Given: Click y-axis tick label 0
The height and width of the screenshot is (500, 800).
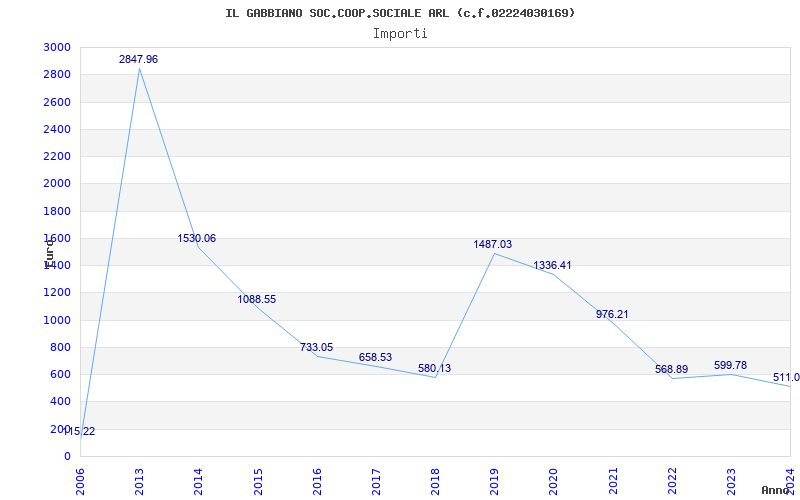Looking at the screenshot, I should [67, 457].
